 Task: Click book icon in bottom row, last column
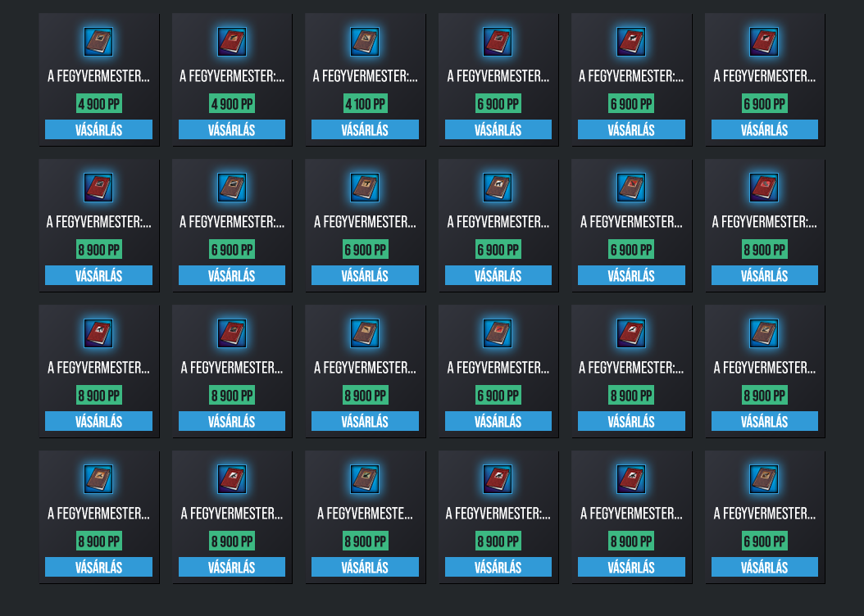[x=764, y=479]
